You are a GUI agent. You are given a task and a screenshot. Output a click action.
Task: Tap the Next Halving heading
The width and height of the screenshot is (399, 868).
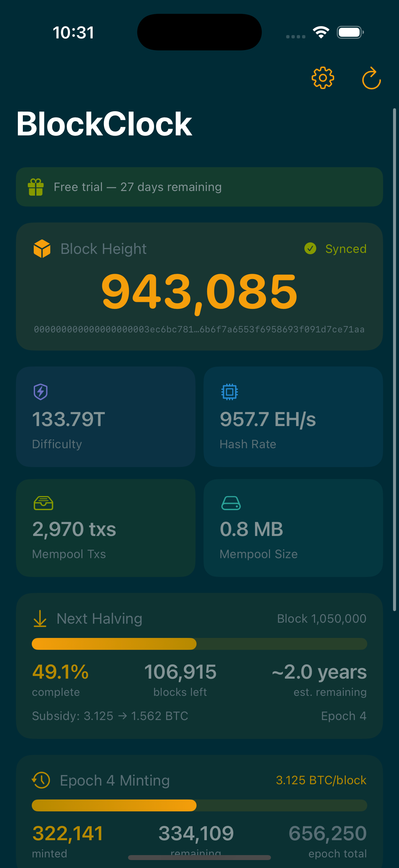click(x=99, y=619)
